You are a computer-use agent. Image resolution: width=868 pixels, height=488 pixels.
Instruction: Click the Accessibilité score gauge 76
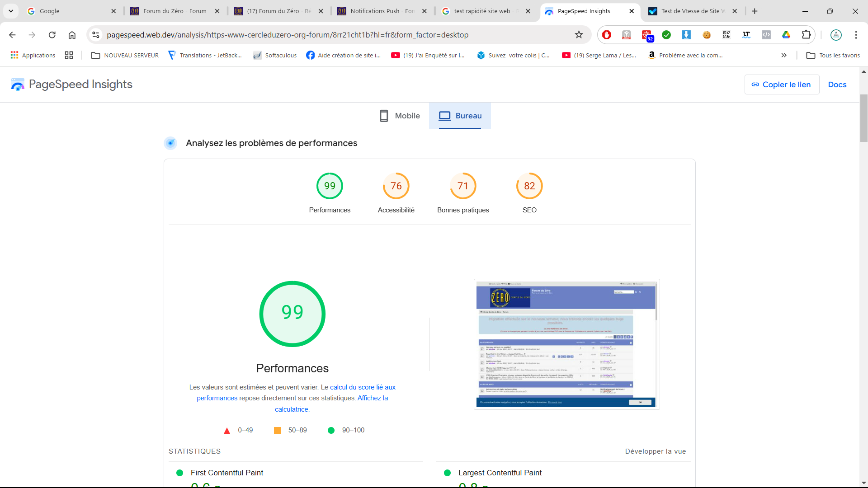(x=396, y=186)
